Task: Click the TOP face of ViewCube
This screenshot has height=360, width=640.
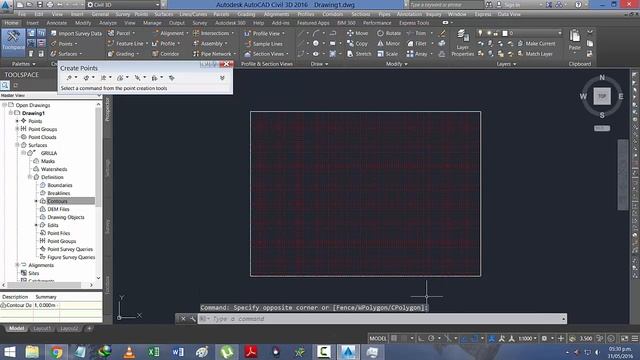Action: tap(602, 96)
